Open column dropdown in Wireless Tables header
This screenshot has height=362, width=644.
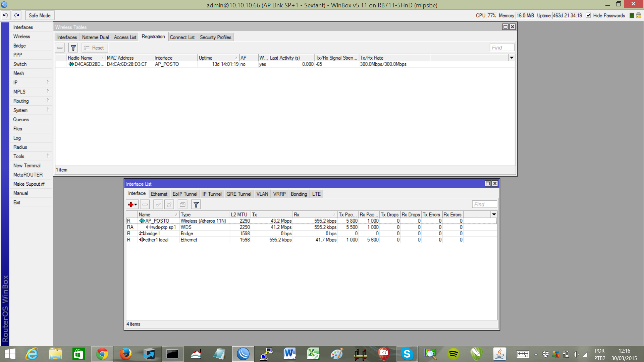point(512,58)
